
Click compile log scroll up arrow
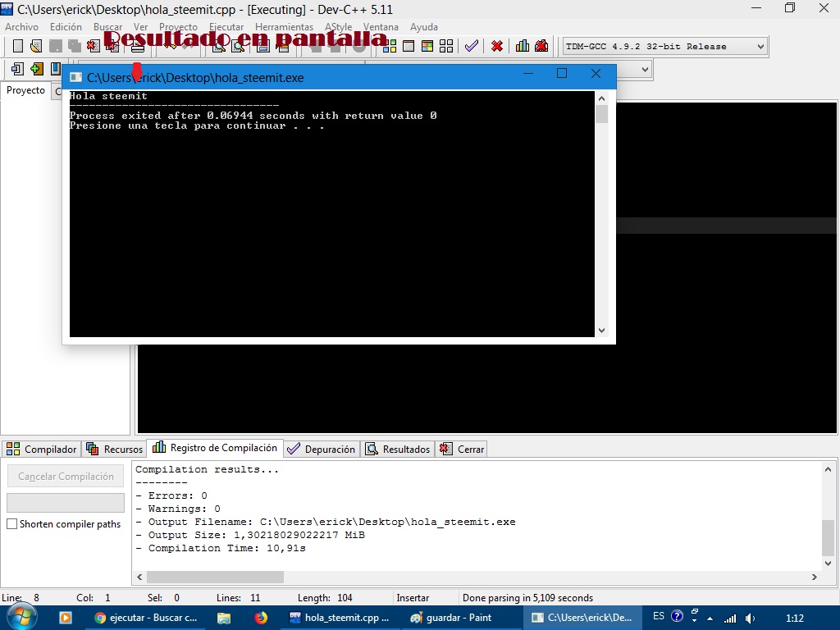tap(828, 470)
